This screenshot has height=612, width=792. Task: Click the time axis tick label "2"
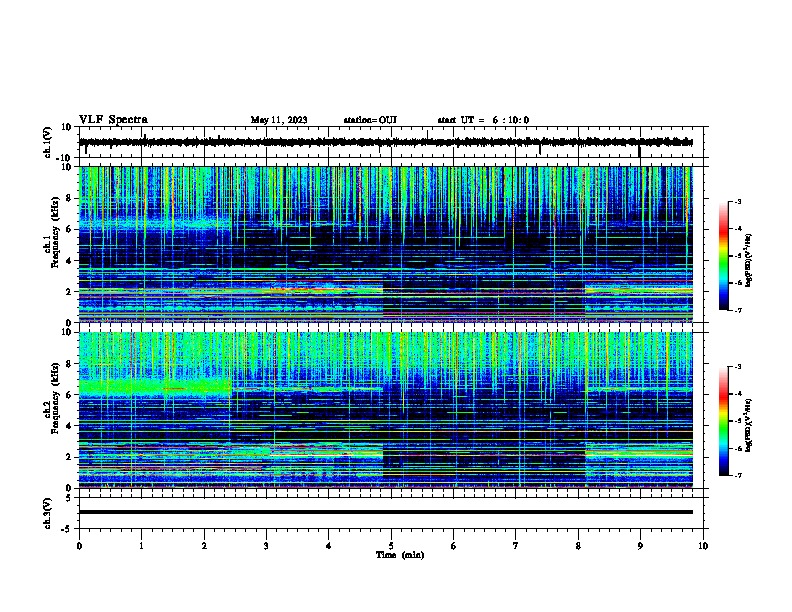(204, 546)
